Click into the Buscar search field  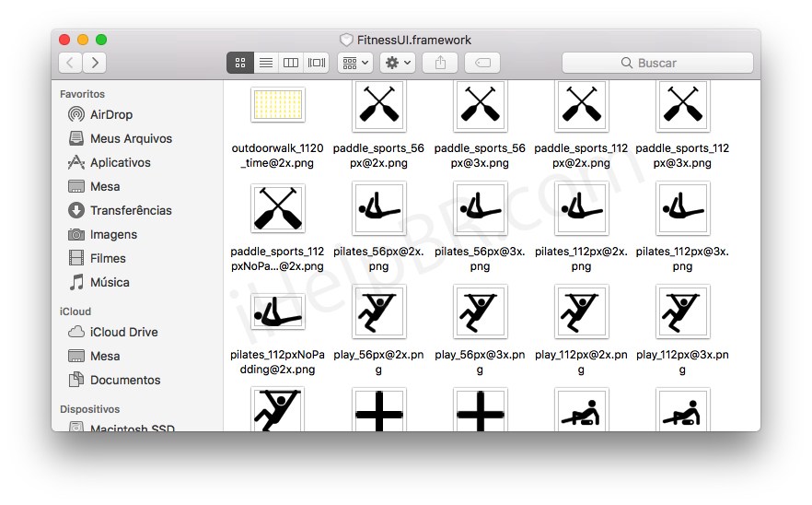tap(657, 63)
